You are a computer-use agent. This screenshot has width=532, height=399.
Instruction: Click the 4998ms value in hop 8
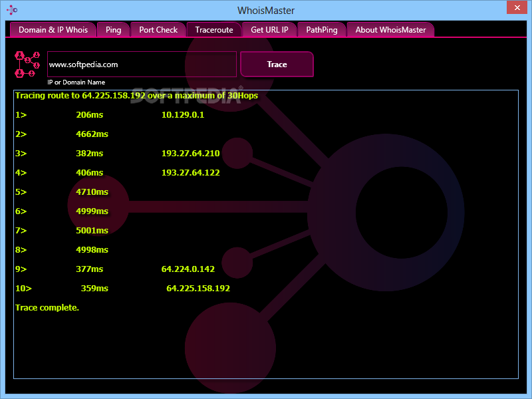coord(92,250)
